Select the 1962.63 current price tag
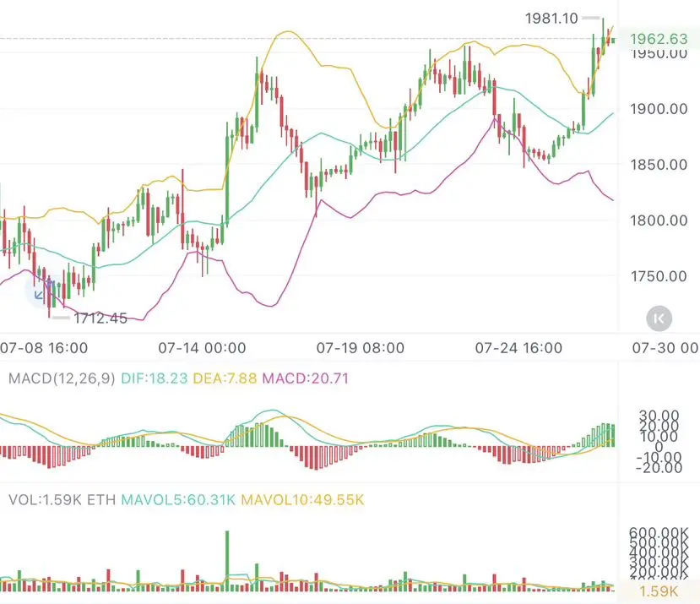The height and width of the screenshot is (604, 700). (659, 39)
